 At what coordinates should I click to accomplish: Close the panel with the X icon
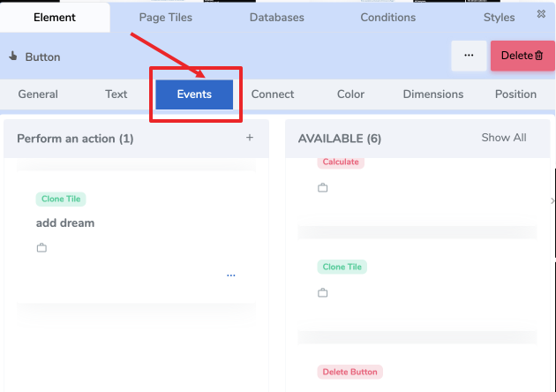[x=541, y=14]
